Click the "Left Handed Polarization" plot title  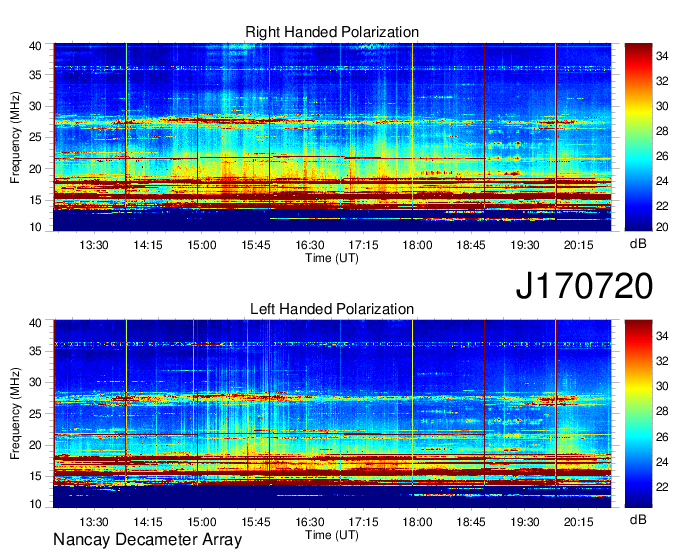point(332,309)
